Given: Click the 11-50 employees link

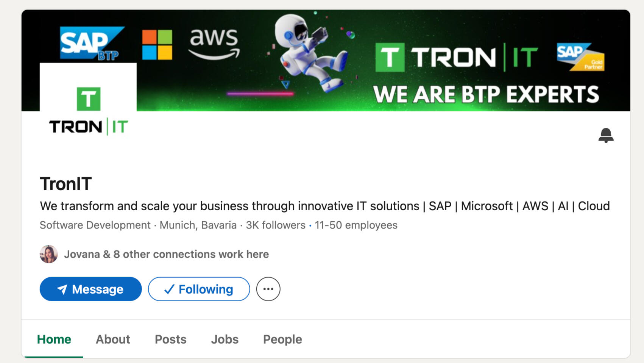Looking at the screenshot, I should [x=356, y=225].
